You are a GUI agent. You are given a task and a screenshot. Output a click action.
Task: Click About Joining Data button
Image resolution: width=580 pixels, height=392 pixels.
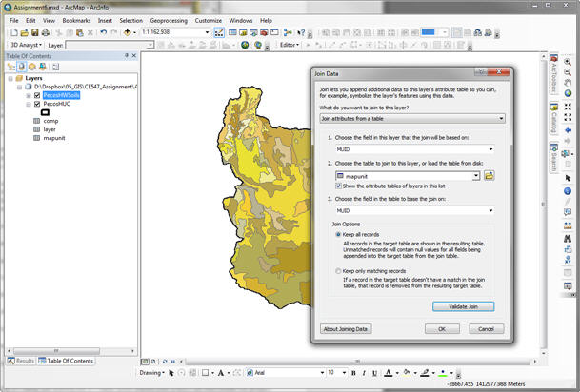[x=346, y=329]
